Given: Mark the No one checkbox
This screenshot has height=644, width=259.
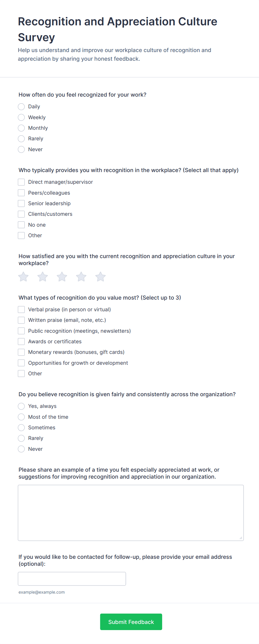Looking at the screenshot, I should click(x=21, y=225).
